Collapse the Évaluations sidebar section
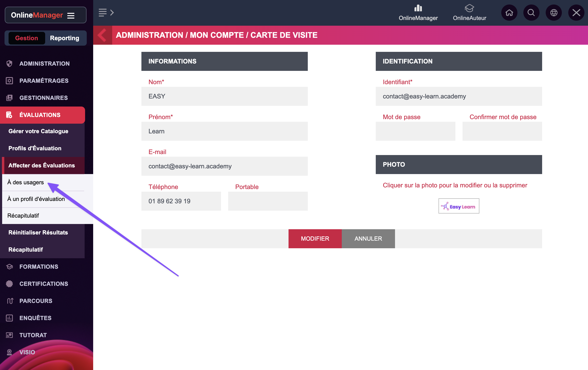Image resolution: width=588 pixels, height=370 pixels. coord(40,115)
